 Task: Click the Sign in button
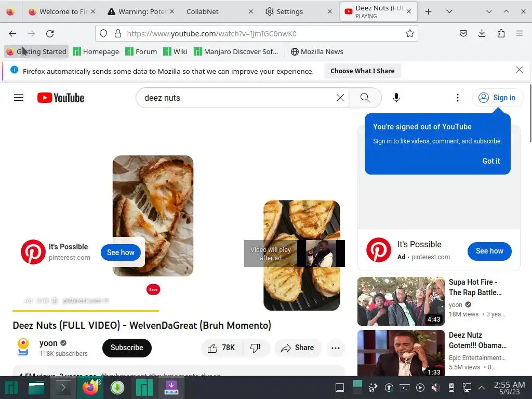[x=497, y=98]
